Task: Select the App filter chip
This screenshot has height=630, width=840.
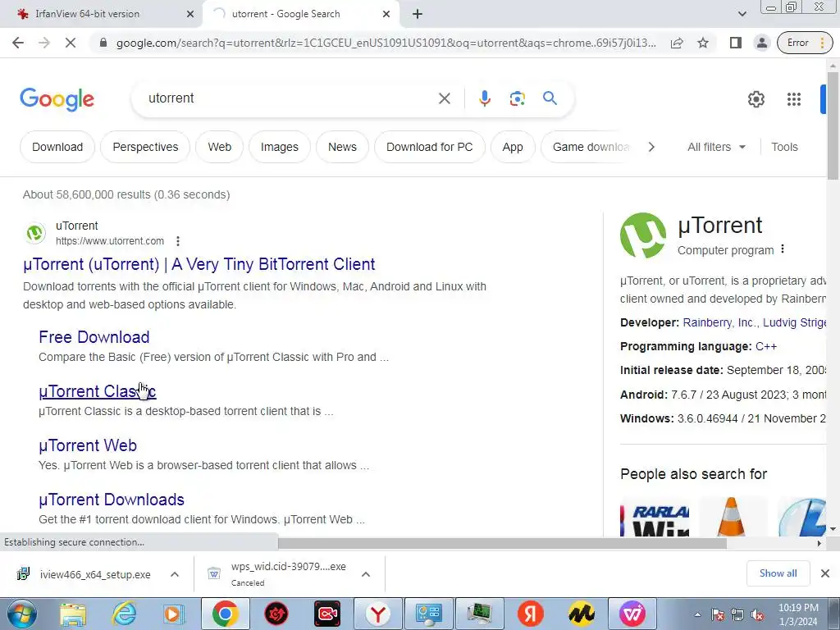Action: pyautogui.click(x=513, y=147)
